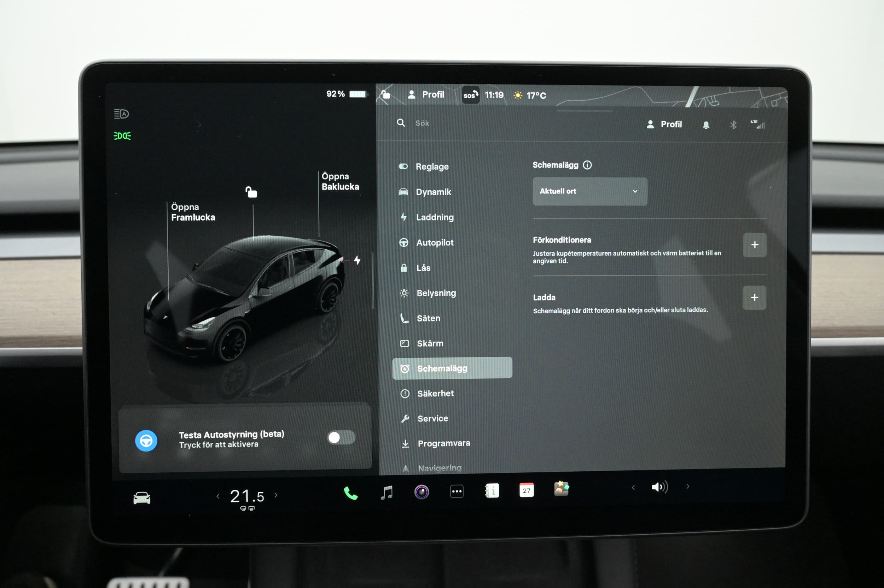Open the Toybox app icon

pyautogui.click(x=562, y=489)
